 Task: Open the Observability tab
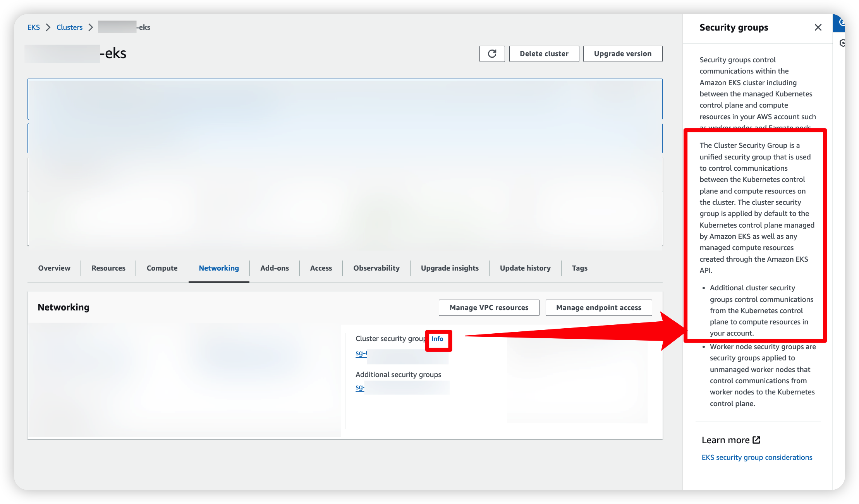376,268
